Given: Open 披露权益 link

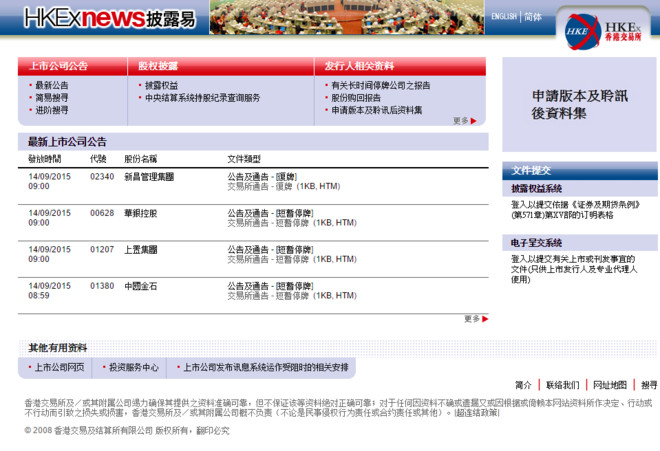Looking at the screenshot, I should 161,85.
